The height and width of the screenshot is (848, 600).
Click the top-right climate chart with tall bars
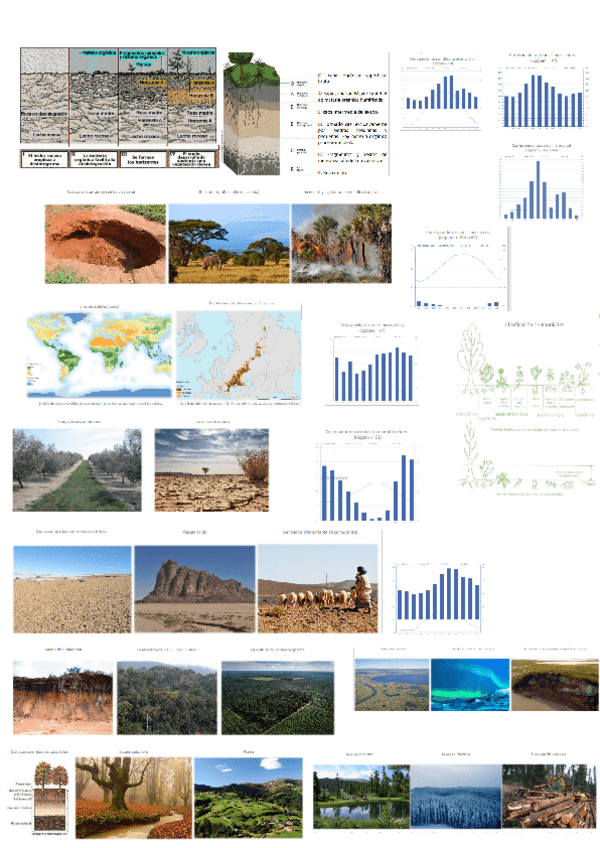[542, 91]
